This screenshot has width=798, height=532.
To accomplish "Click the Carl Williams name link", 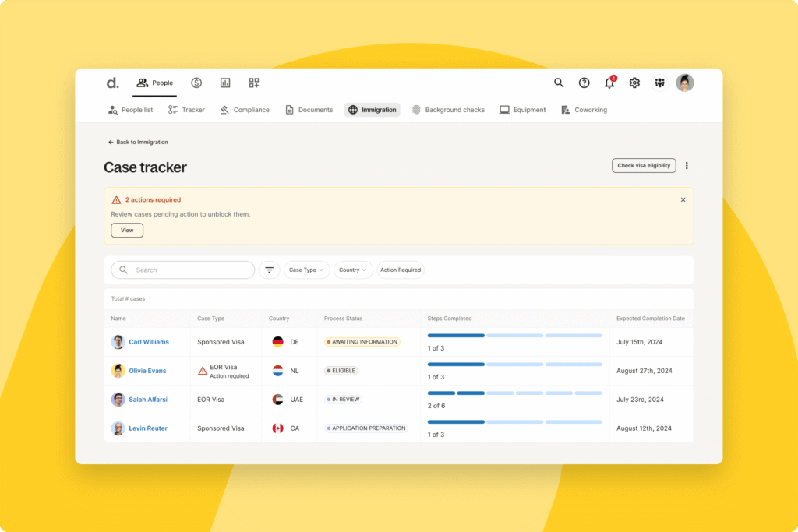I will pos(149,342).
